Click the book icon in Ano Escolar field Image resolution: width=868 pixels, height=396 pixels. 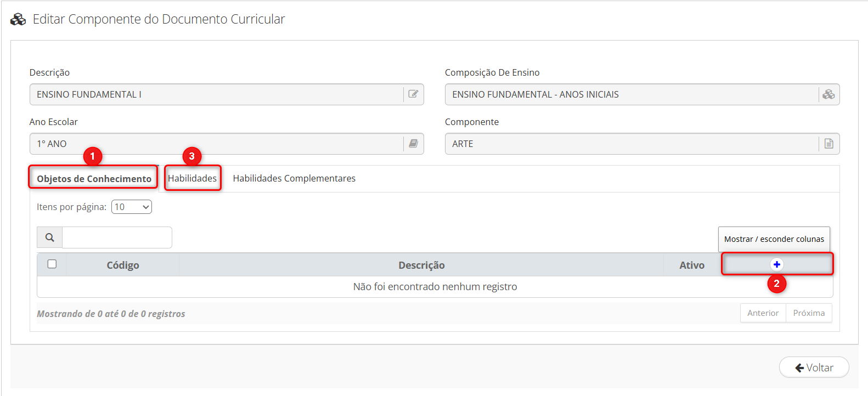[413, 144]
